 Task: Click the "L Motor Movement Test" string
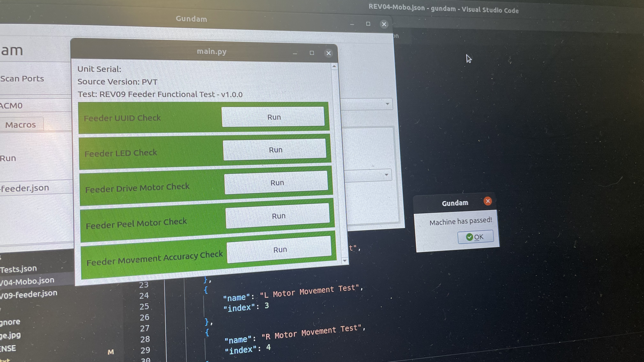(310, 291)
